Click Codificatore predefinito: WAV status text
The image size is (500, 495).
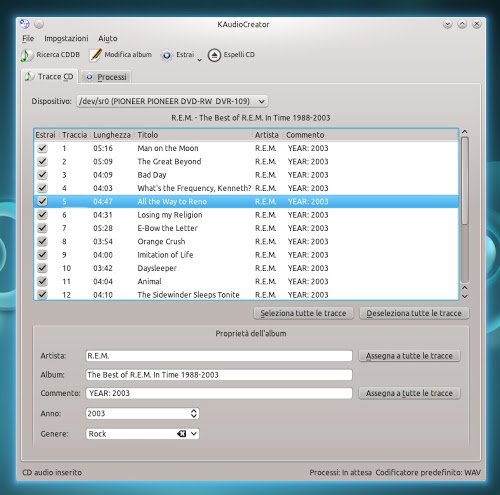pos(428,473)
